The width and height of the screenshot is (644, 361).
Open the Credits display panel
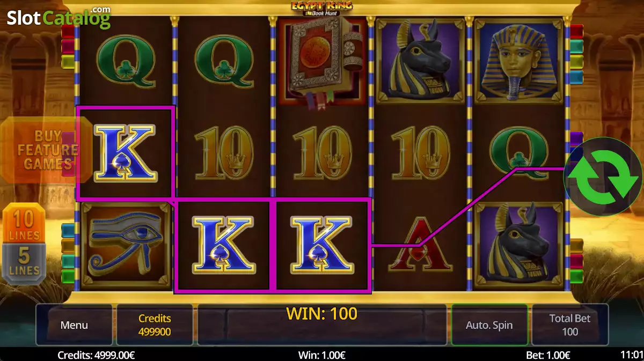155,325
